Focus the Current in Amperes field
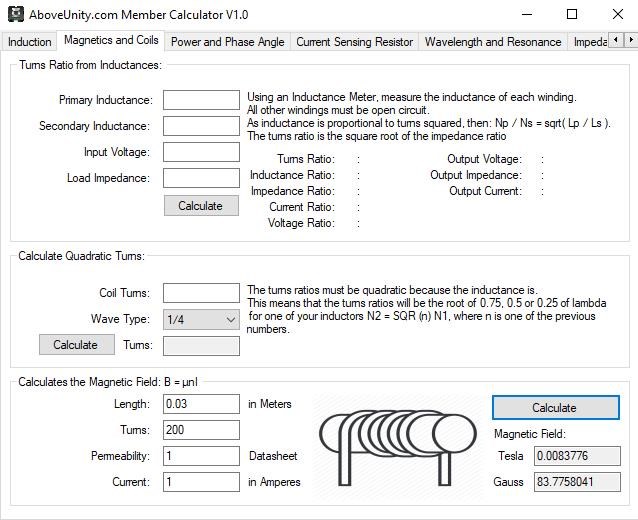Image resolution: width=638 pixels, height=520 pixels. pyautogui.click(x=201, y=482)
